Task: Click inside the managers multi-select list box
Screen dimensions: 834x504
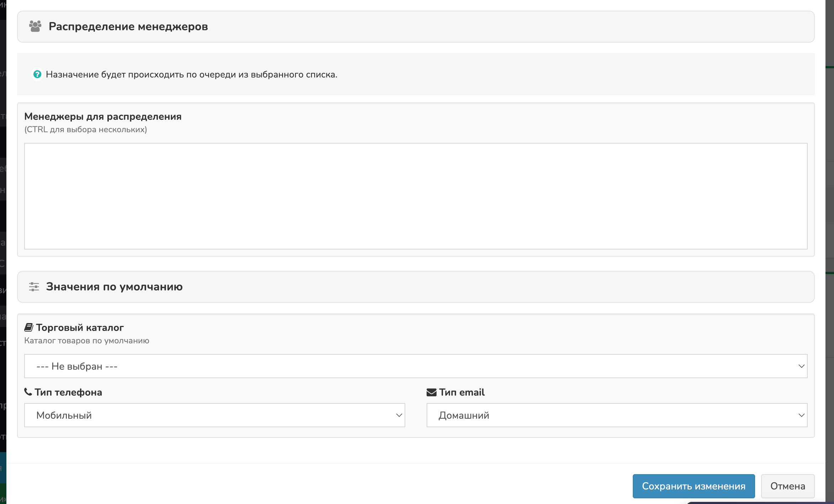Action: (x=415, y=196)
